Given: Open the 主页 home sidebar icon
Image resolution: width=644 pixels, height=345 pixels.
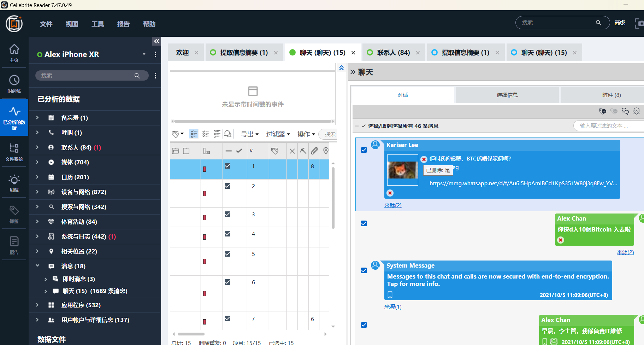Looking at the screenshot, I should [x=14, y=53].
